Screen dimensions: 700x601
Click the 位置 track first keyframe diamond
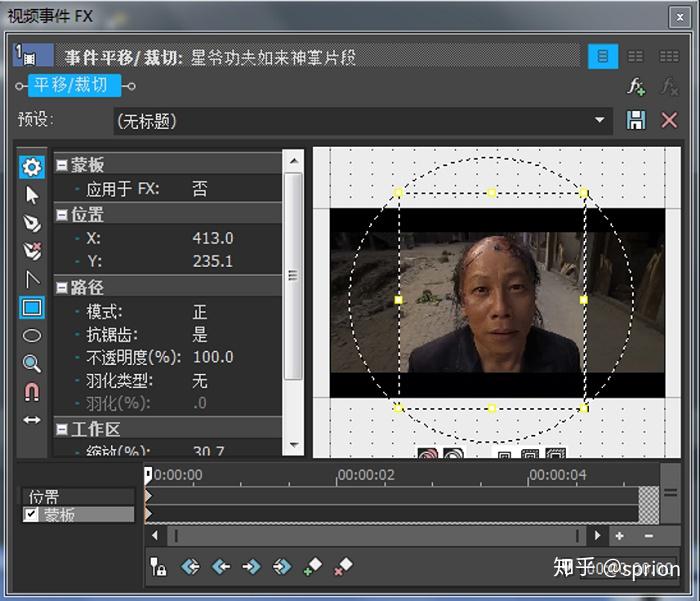[148, 496]
